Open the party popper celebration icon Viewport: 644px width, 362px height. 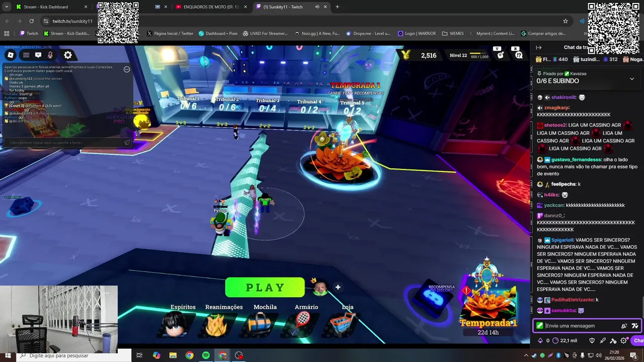(624, 326)
